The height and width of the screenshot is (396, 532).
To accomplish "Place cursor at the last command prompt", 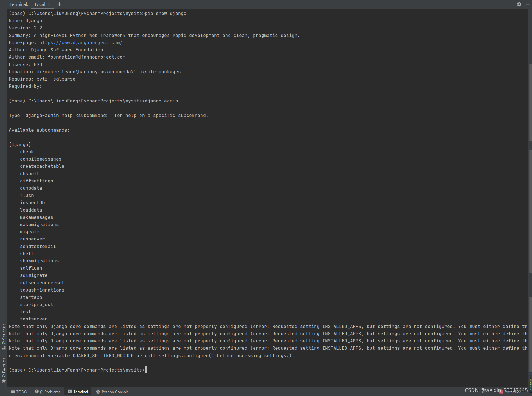I will point(146,370).
